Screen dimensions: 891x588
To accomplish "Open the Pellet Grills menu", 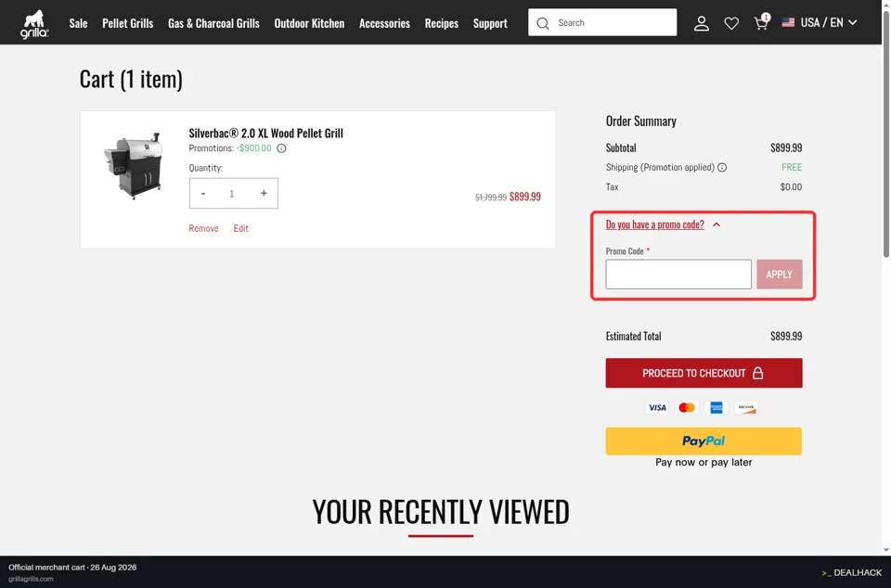I will point(128,23).
